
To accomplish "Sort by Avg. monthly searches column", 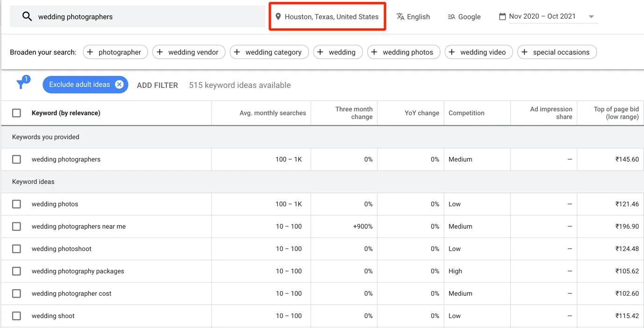I will 272,113.
